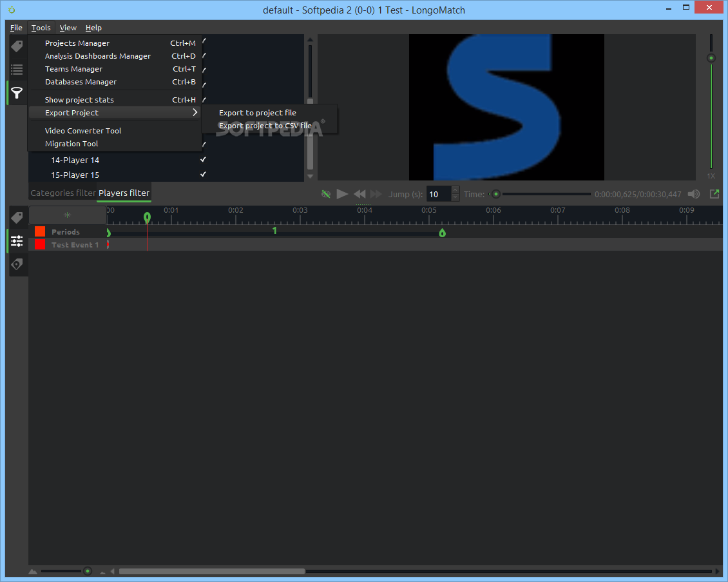
Task: Close the Tools menu
Action: (x=41, y=28)
